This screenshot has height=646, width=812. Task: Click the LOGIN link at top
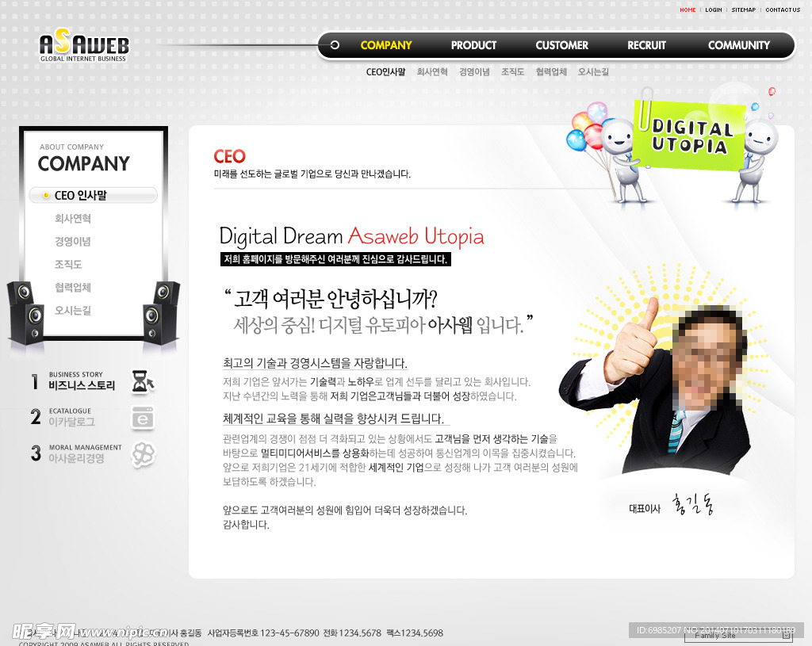pos(714,10)
